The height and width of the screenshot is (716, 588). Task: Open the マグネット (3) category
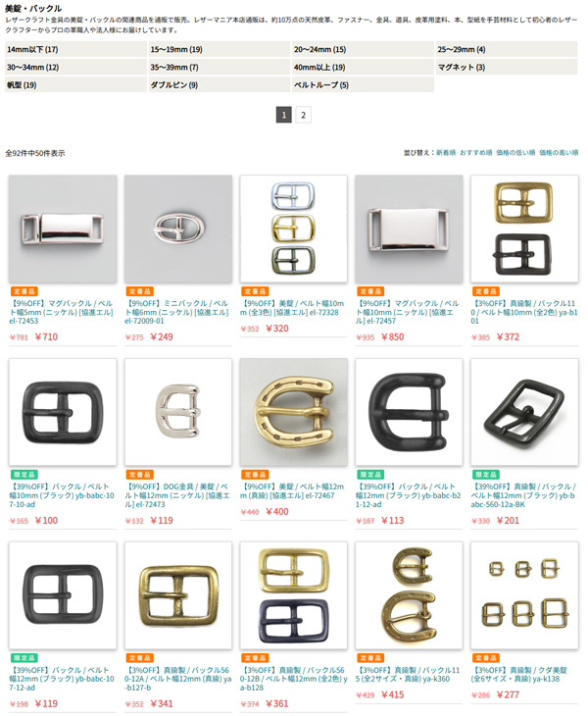(507, 67)
